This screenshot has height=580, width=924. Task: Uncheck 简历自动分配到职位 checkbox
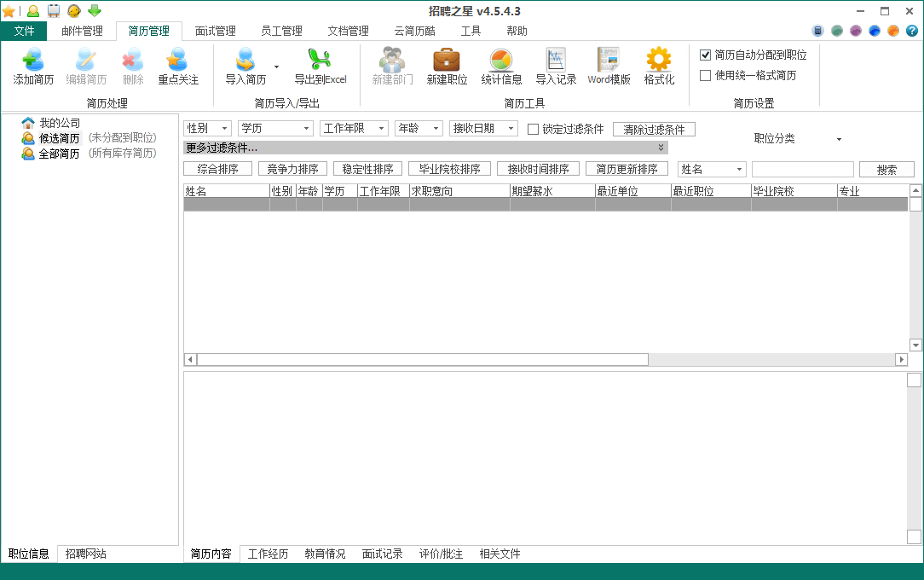[706, 55]
